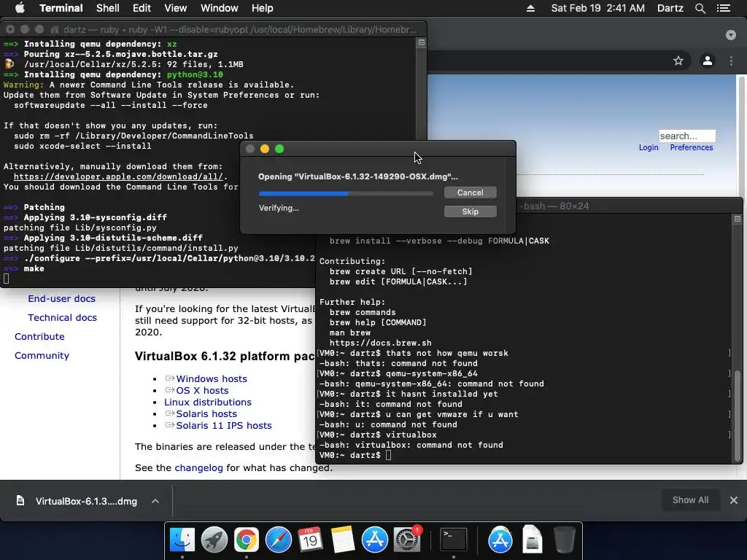Download Windows hosts package
Screen dimensions: 747x560
tap(212, 378)
